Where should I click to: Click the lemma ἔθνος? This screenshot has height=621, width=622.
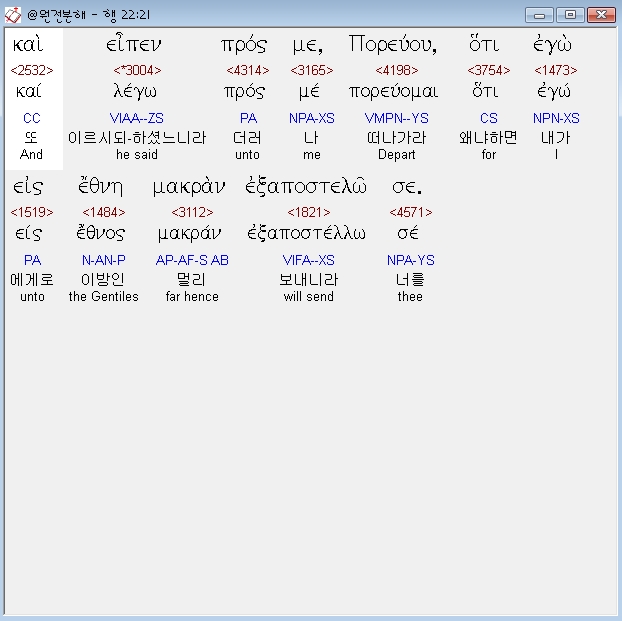[101, 233]
